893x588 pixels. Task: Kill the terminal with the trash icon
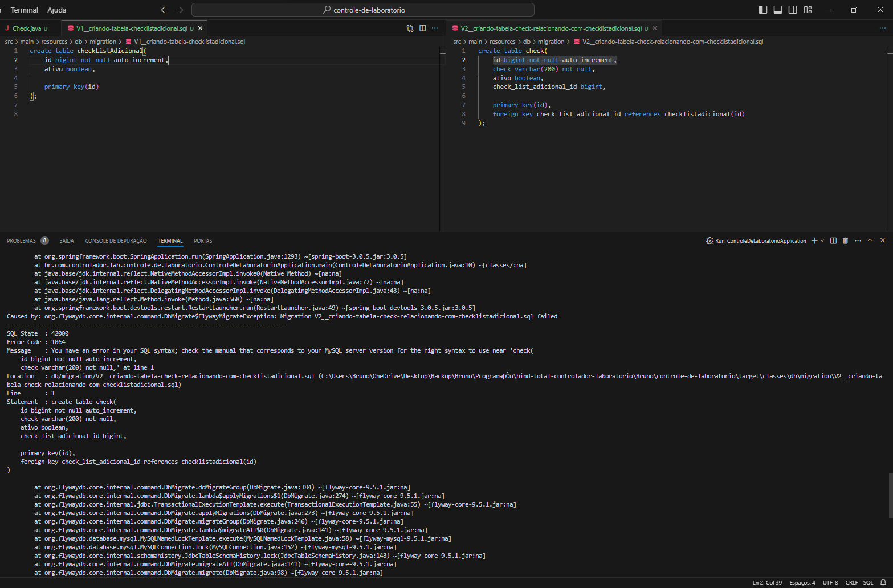coord(845,240)
